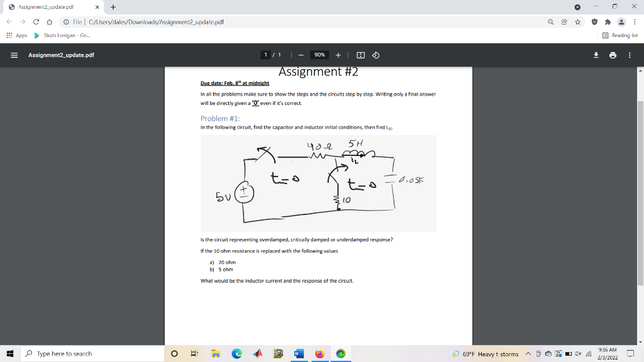Click the page number input field
The height and width of the screenshot is (362, 644).
pos(267,55)
